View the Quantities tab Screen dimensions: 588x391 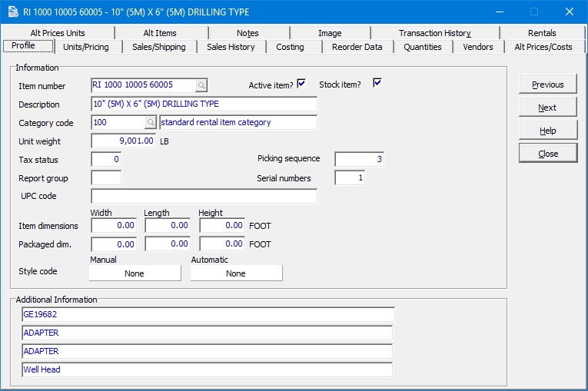423,47
